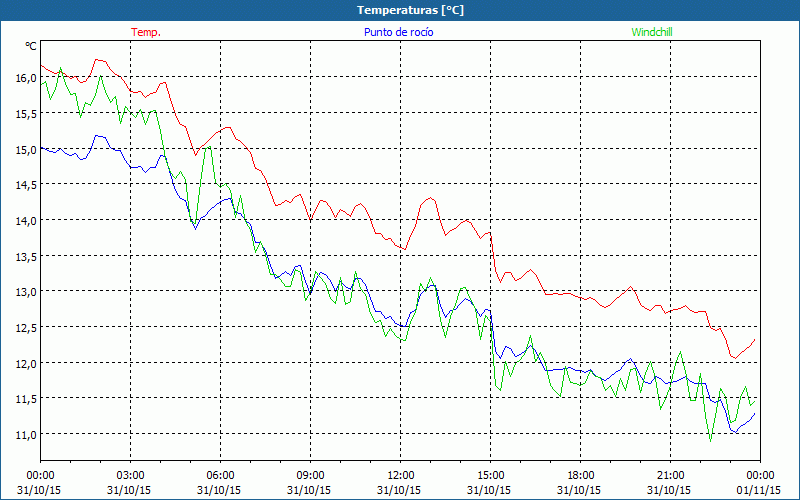Click the 11,5 y-axis value
The width and height of the screenshot is (800, 500).
coord(26,399)
